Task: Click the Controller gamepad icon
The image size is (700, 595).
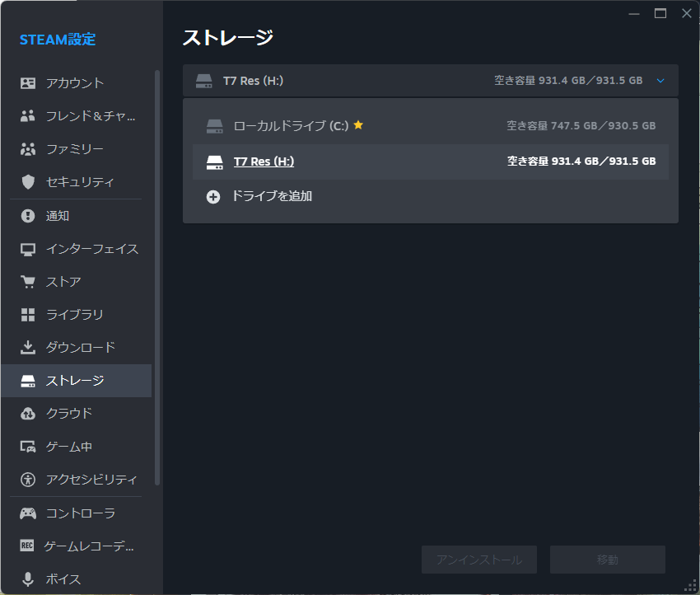Action: point(28,513)
